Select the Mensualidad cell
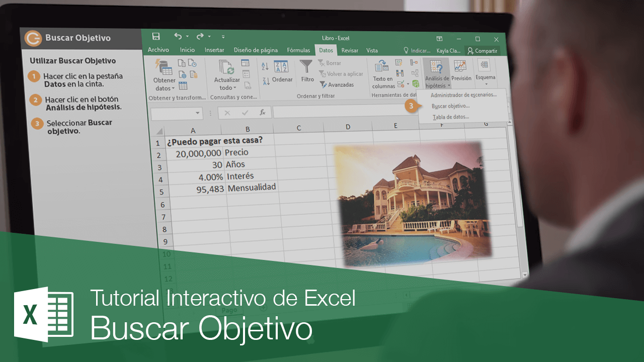This screenshot has height=362, width=644. click(x=251, y=187)
